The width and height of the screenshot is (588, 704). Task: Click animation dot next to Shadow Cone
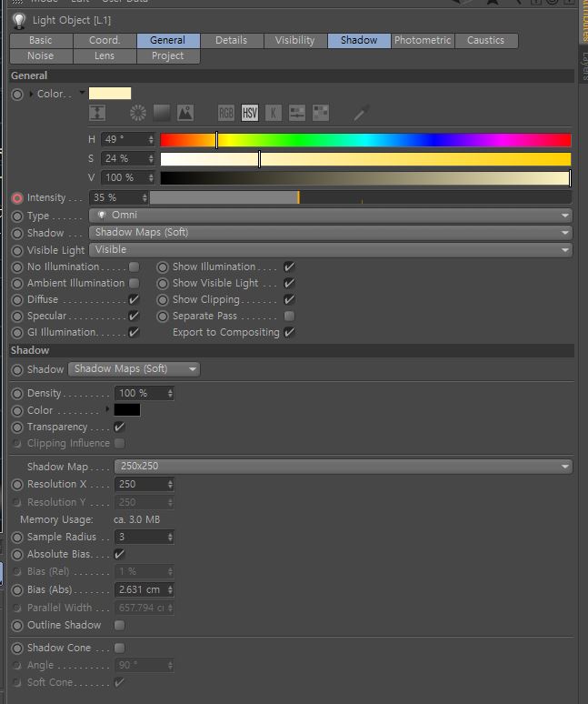point(17,648)
